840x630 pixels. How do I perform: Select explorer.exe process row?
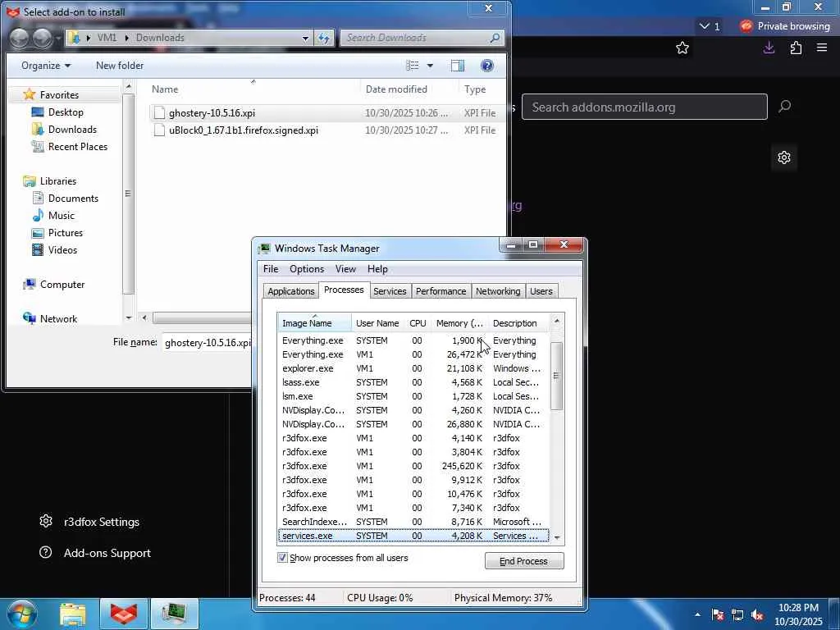tap(413, 368)
